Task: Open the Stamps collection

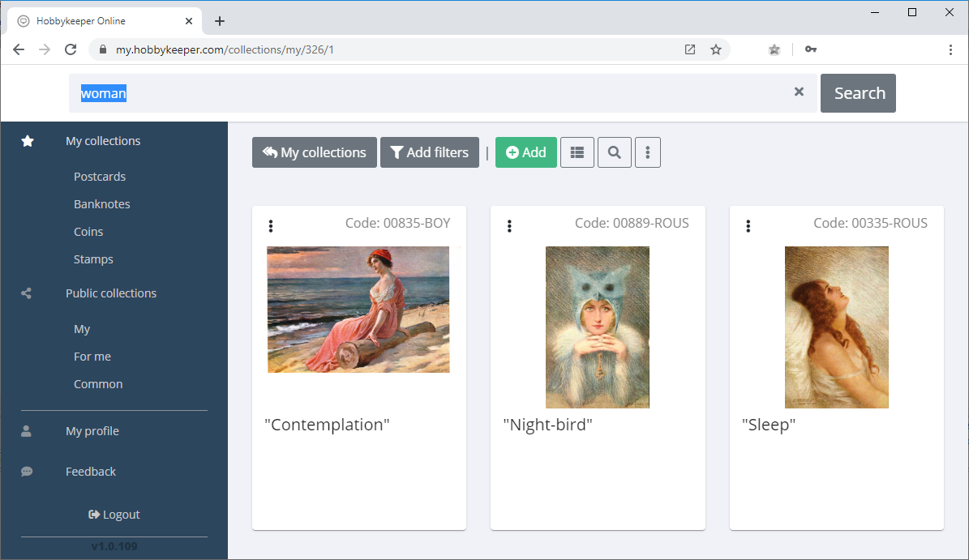Action: (93, 259)
